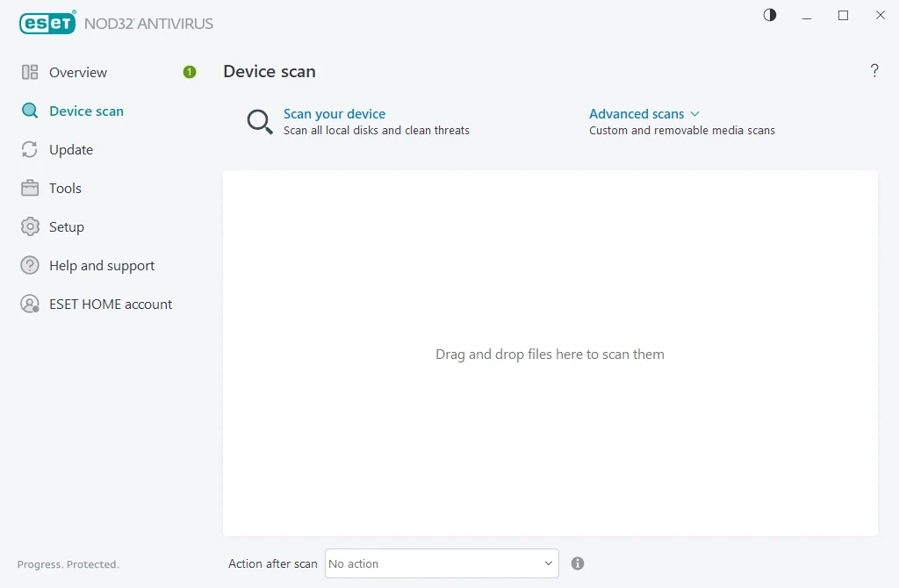The height and width of the screenshot is (588, 899).
Task: Select Device scan in the sidebar
Action: point(87,111)
